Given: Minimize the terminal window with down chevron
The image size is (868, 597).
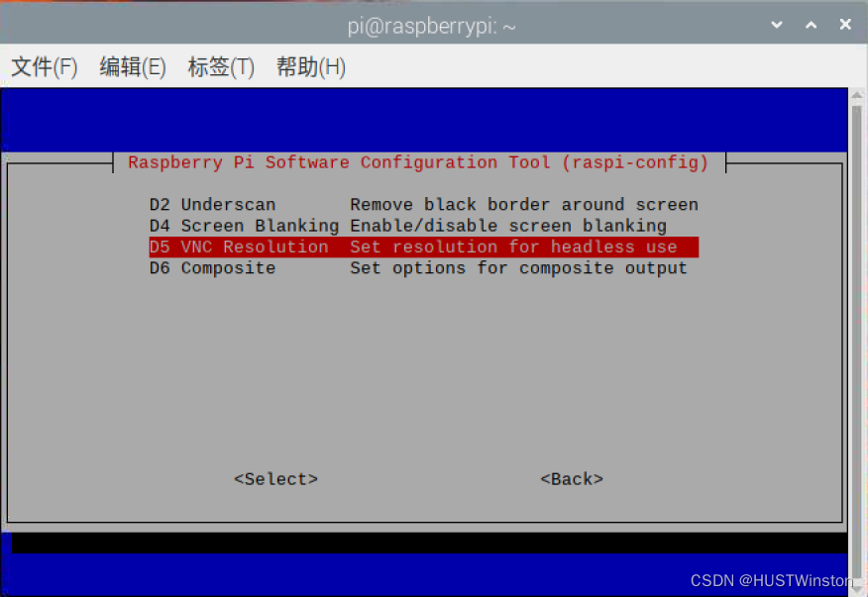Looking at the screenshot, I should 777,25.
